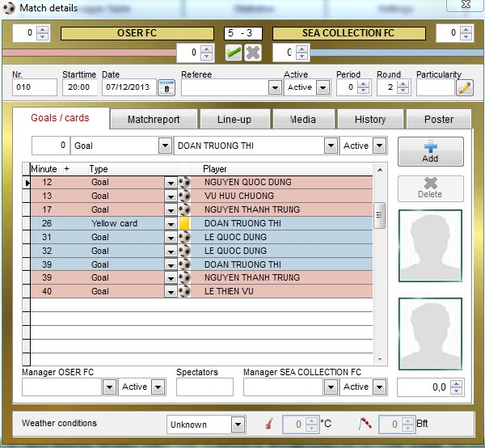This screenshot has height=448, width=485.
Task: Click the soccer ball icon for minute 13
Action: 184,196
